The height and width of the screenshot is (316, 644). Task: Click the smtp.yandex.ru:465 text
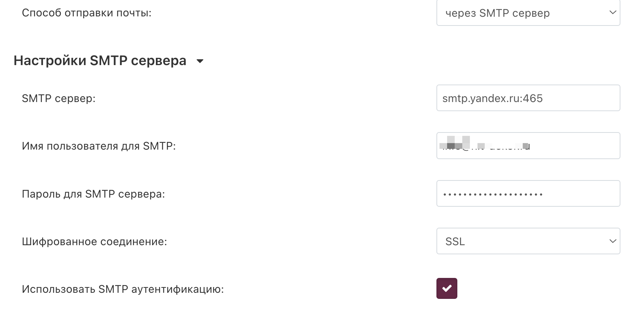click(492, 99)
